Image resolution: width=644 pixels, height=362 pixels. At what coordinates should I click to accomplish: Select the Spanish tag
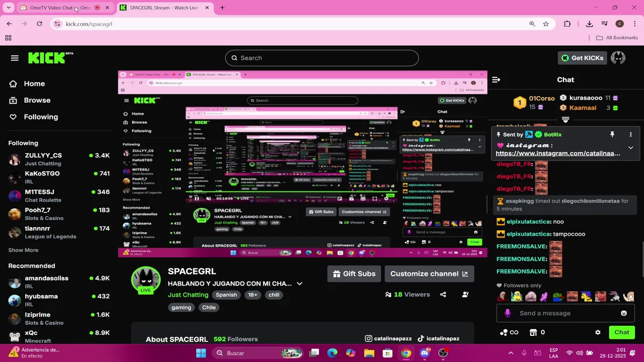click(226, 295)
